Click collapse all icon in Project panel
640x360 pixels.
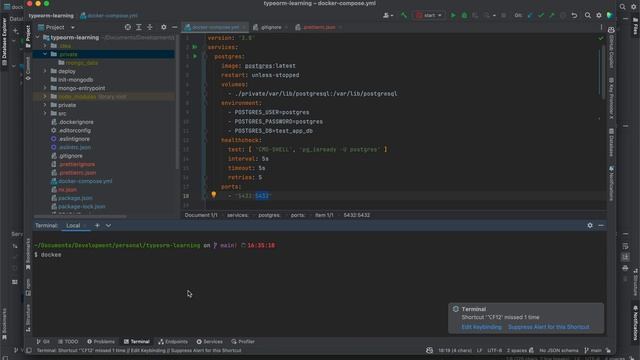point(150,27)
